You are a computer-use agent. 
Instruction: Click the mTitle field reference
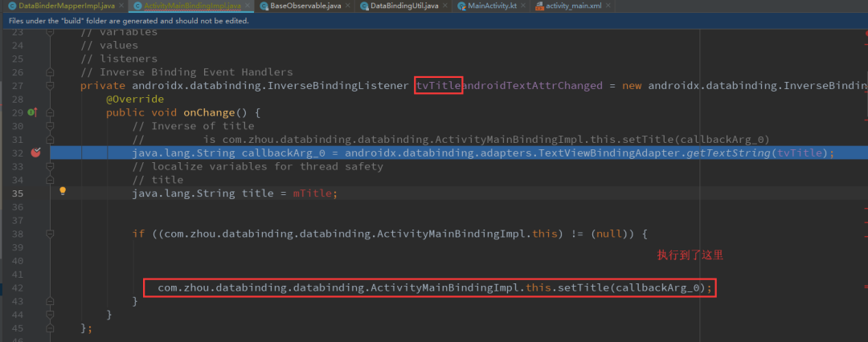(x=312, y=193)
